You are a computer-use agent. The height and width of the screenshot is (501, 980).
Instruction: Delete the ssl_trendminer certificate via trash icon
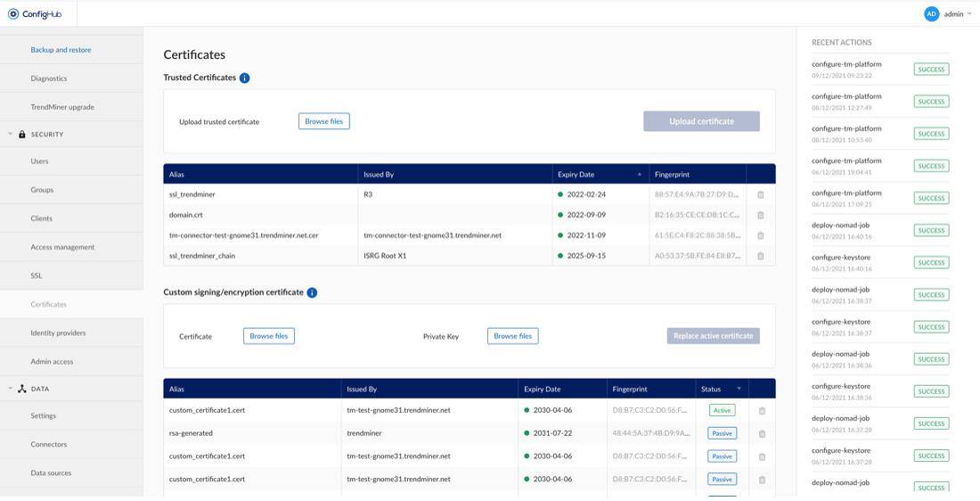(x=760, y=194)
